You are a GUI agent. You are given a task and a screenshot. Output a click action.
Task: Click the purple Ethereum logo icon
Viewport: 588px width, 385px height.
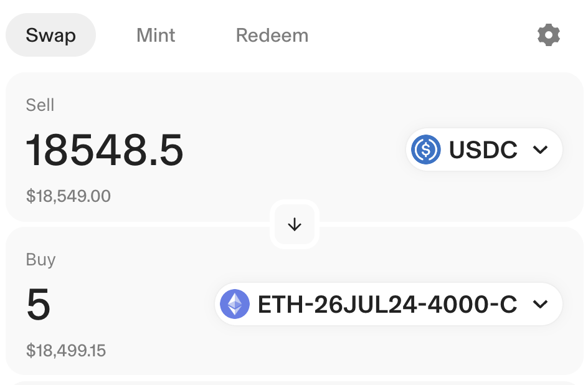pyautogui.click(x=235, y=304)
